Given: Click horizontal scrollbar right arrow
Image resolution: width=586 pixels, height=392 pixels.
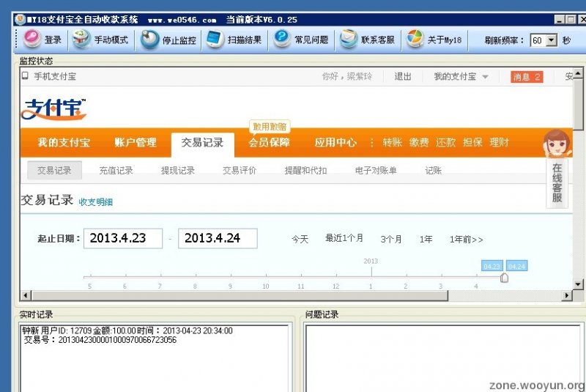Looking at the screenshot, I should [x=567, y=295].
